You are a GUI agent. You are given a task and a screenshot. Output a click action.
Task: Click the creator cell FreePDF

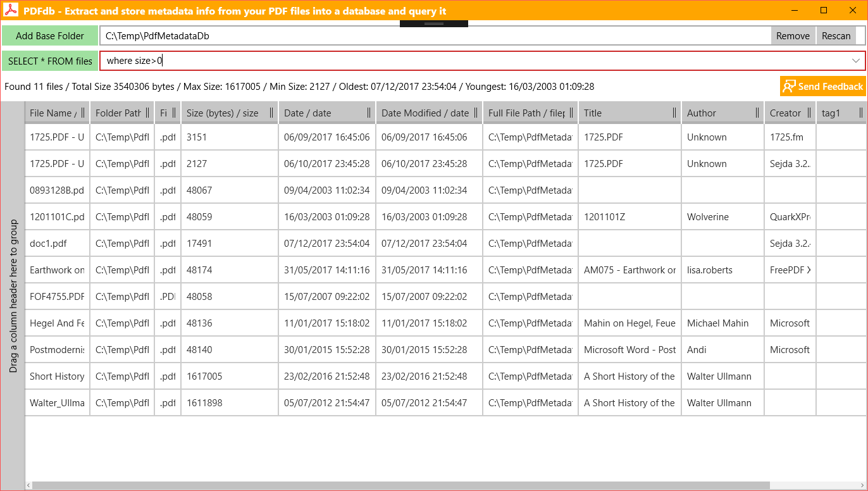point(790,270)
